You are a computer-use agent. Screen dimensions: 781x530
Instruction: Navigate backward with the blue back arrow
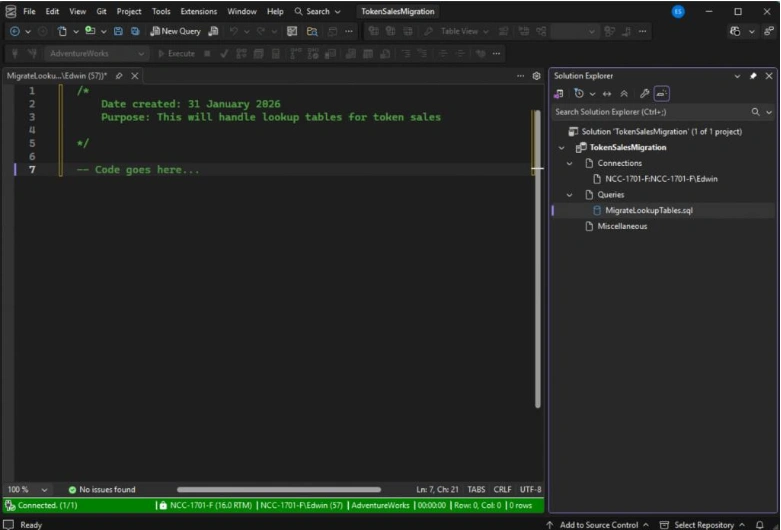[14, 31]
